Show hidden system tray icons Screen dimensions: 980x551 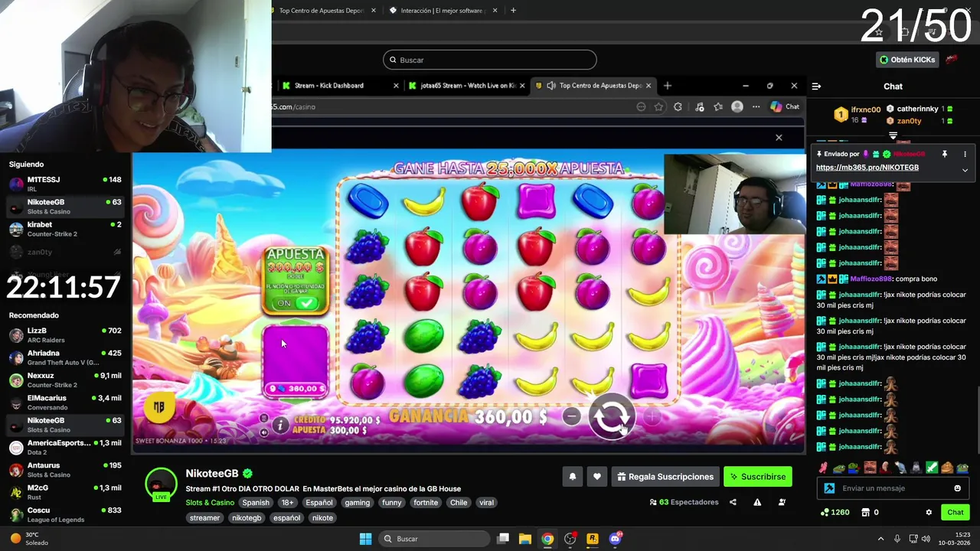[880, 539]
